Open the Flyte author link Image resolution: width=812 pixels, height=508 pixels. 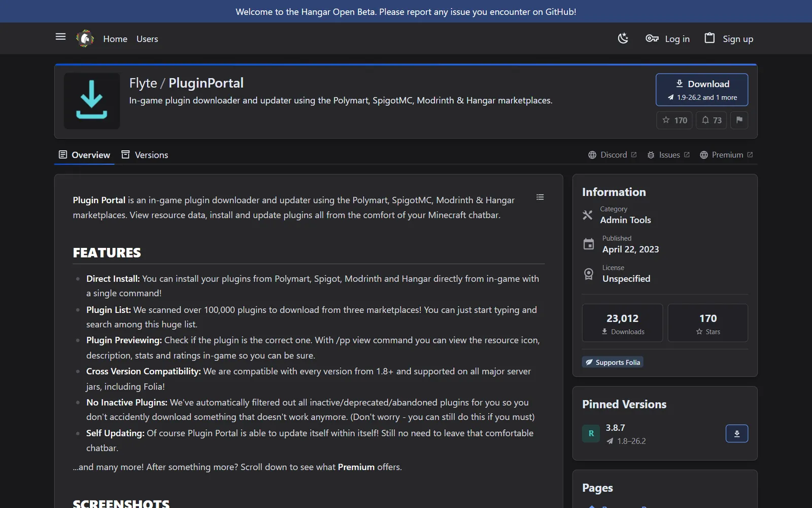143,83
